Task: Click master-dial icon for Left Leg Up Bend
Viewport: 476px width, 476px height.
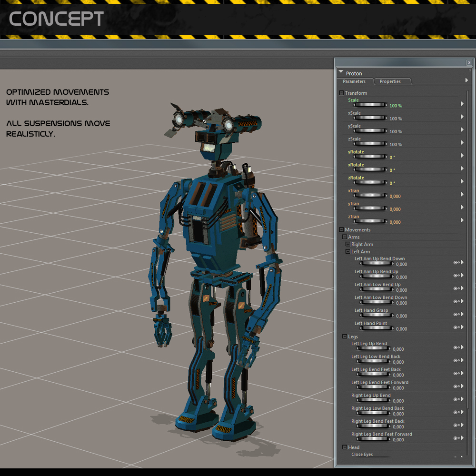Action: 456,347
